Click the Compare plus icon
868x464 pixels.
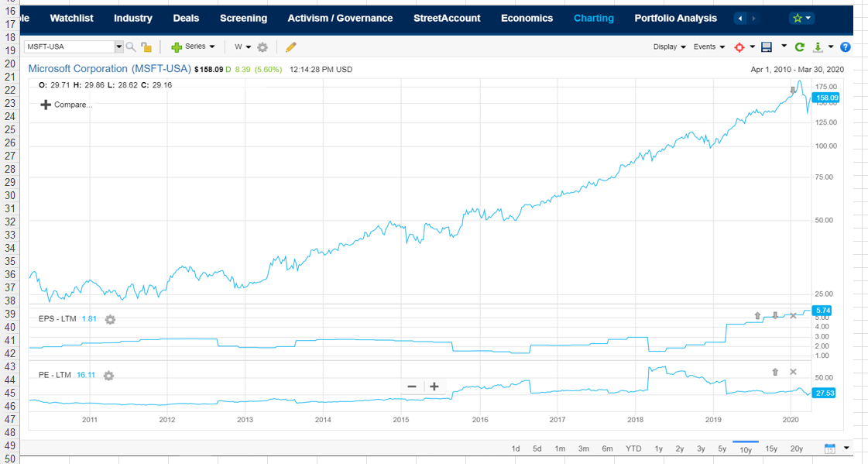pyautogui.click(x=46, y=105)
